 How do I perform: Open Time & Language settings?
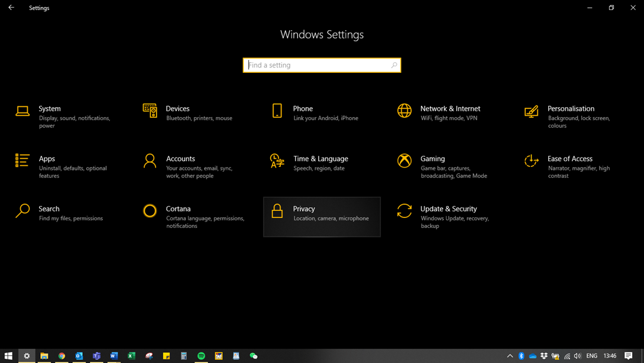[x=321, y=159]
